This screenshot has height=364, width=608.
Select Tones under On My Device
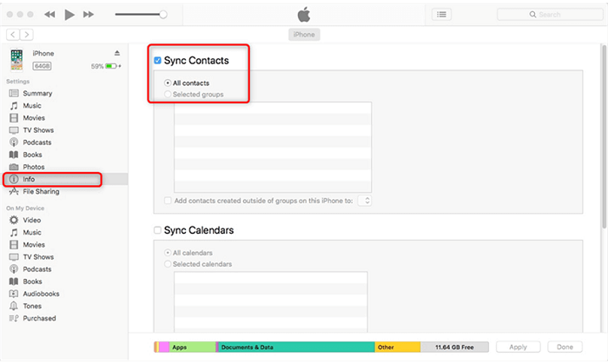point(32,306)
